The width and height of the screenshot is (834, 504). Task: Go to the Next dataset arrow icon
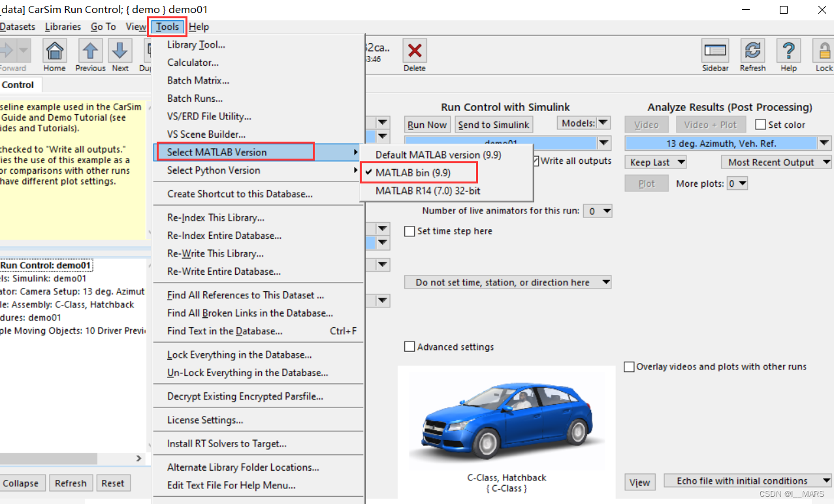[x=120, y=51]
